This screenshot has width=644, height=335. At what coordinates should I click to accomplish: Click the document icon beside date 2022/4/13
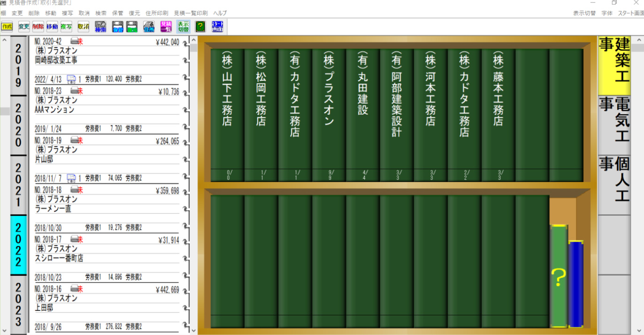pyautogui.click(x=71, y=78)
